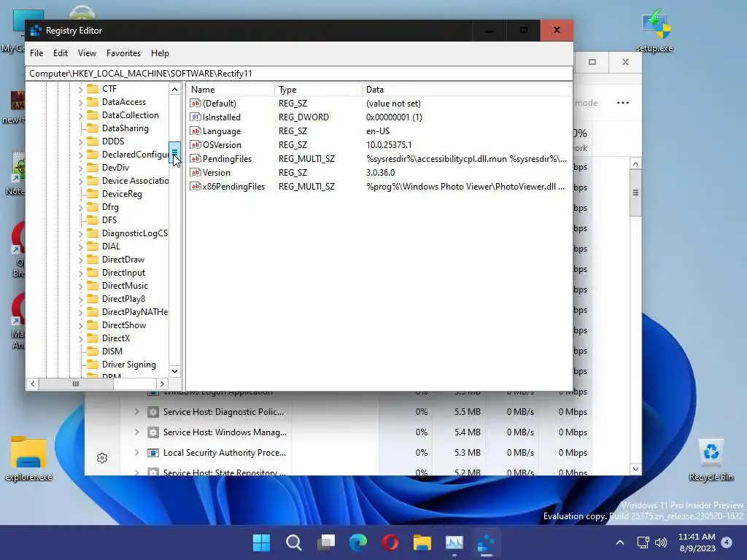Open the Help menu in Registry Editor
The image size is (747, 560).
pyautogui.click(x=160, y=52)
